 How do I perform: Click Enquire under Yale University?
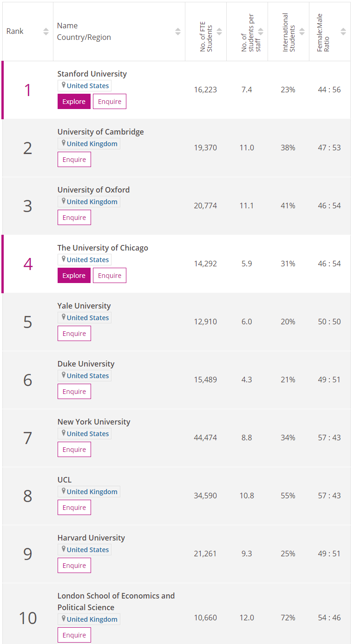coord(74,334)
